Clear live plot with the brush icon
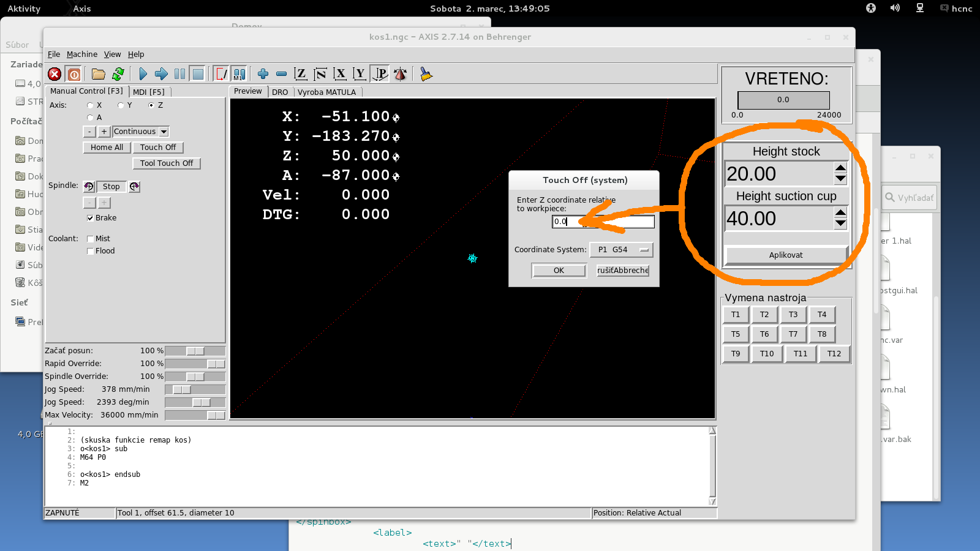Viewport: 980px width, 551px height. click(426, 74)
